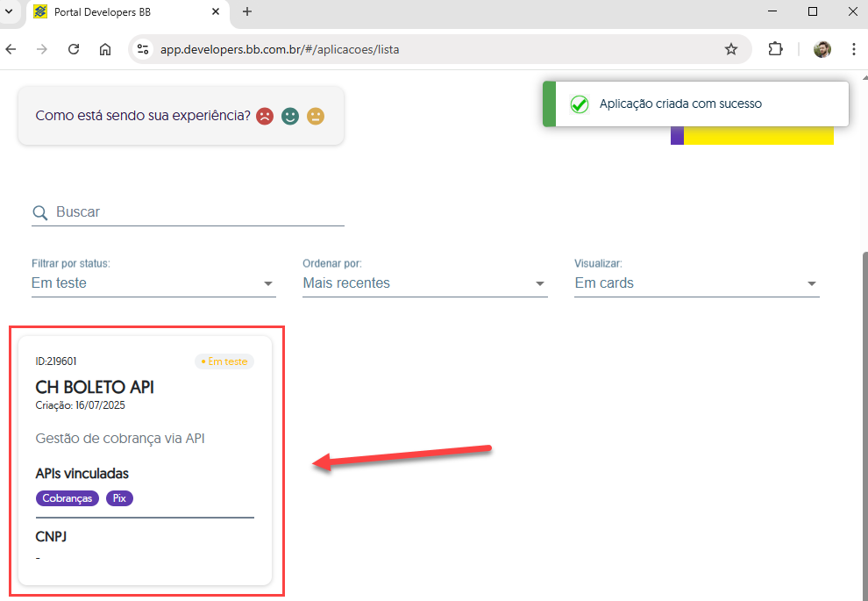Viewport: 868px width, 601px height.
Task: Focus the Buscar search field
Action: coord(189,212)
